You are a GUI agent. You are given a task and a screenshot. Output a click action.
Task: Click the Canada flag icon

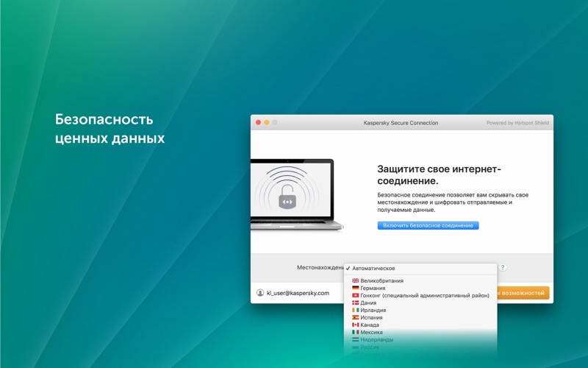pos(356,325)
